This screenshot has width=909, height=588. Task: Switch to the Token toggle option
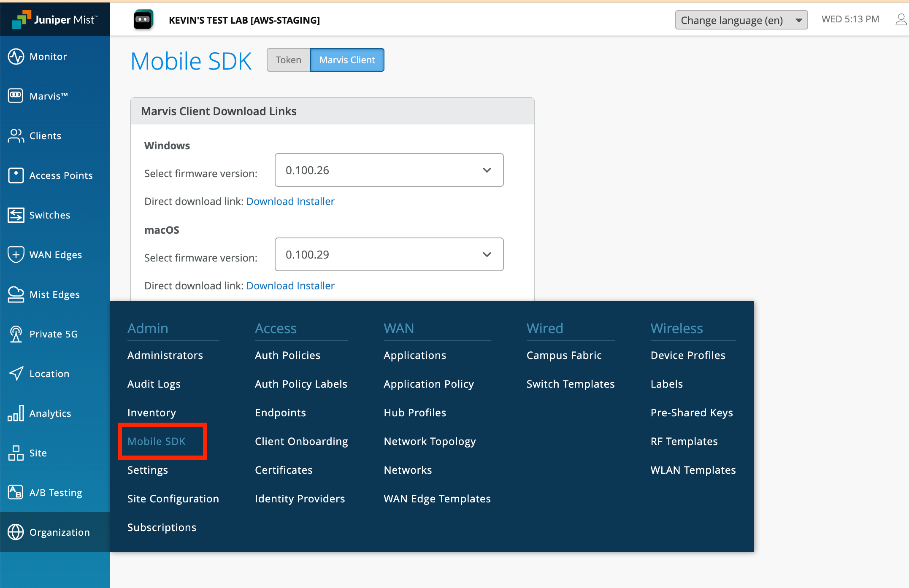tap(289, 60)
